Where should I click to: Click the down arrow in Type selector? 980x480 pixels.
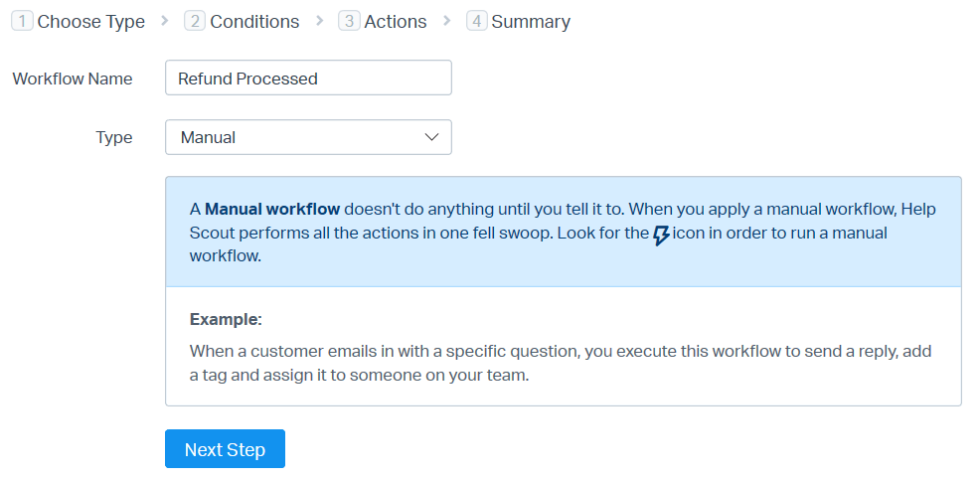point(431,137)
